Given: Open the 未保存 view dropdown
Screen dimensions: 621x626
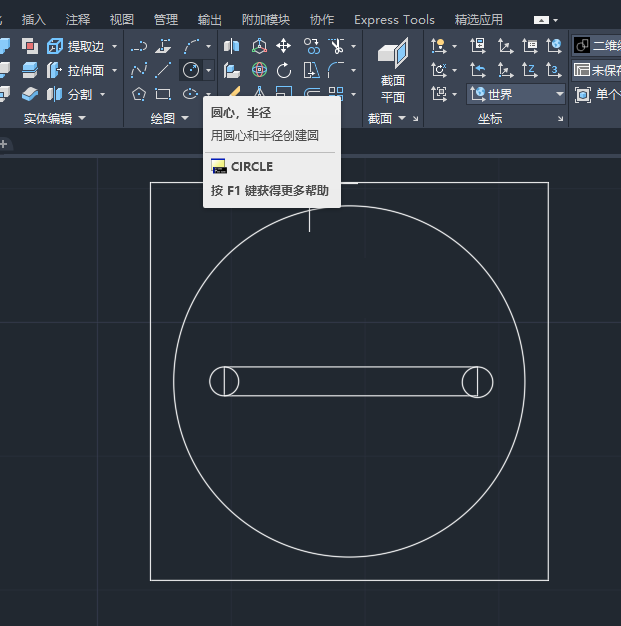Looking at the screenshot, I should 597,70.
